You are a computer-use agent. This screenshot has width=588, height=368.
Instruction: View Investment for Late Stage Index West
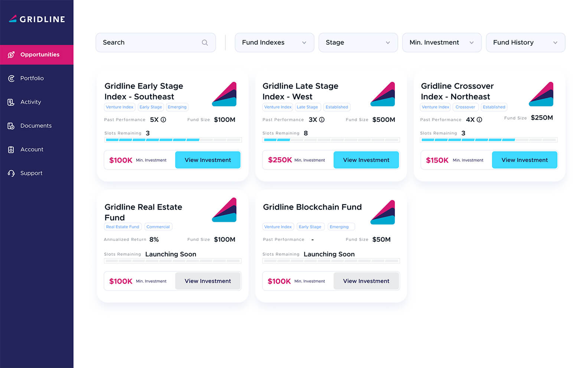[366, 160]
